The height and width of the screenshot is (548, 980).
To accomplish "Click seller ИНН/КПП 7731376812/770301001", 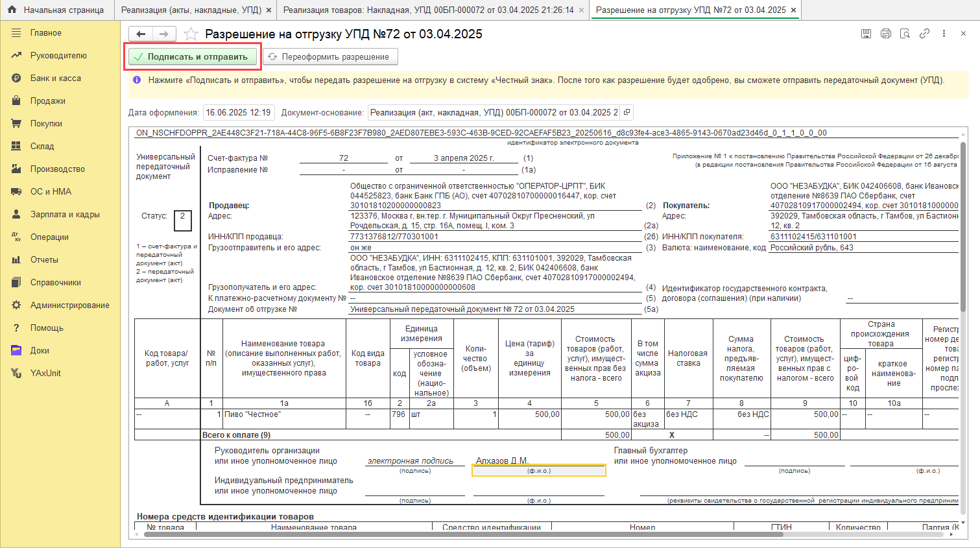I will coord(496,237).
